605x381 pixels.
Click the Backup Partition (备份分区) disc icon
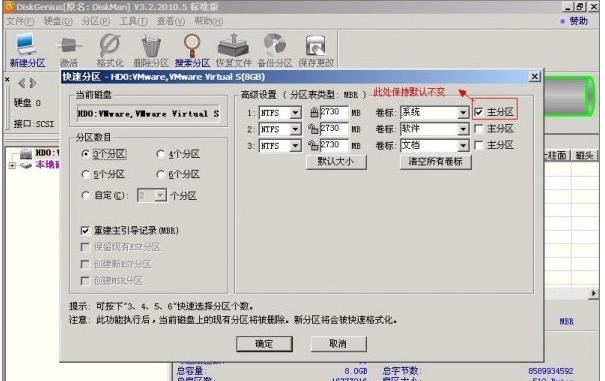point(275,50)
